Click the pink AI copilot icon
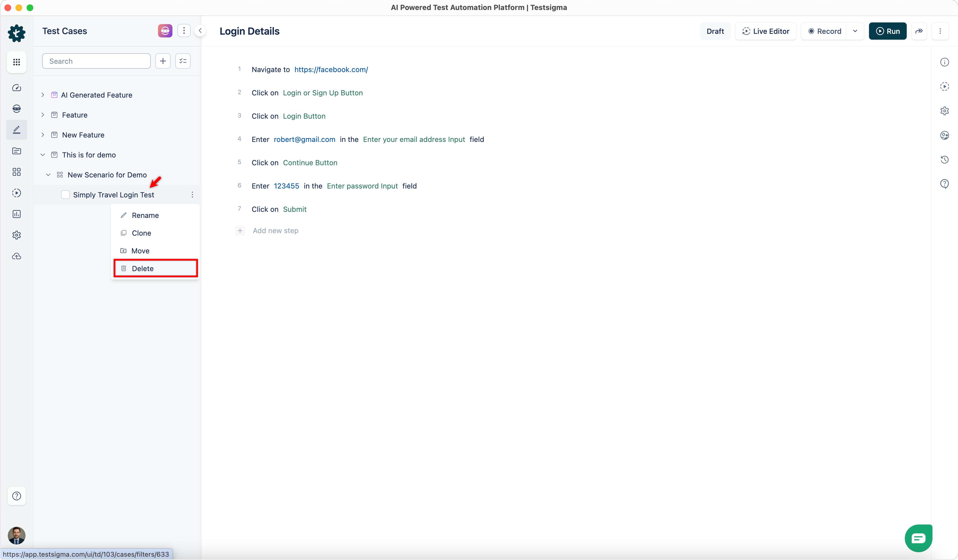 click(165, 31)
